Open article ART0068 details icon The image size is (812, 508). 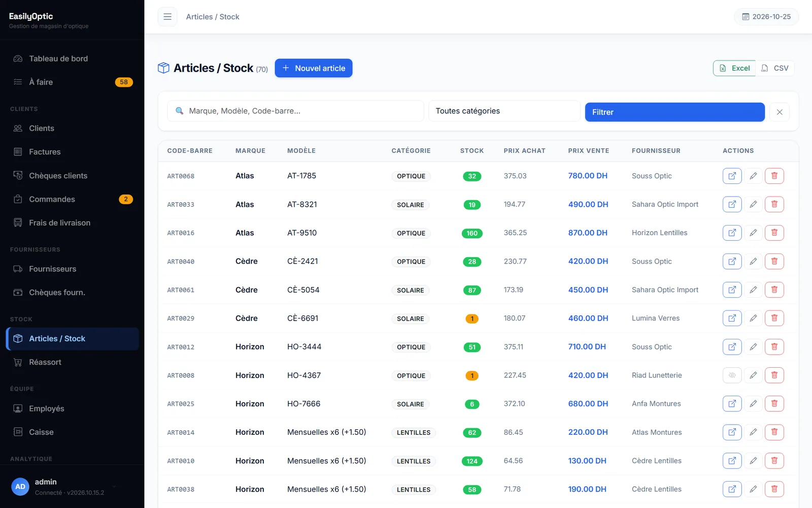732,176
